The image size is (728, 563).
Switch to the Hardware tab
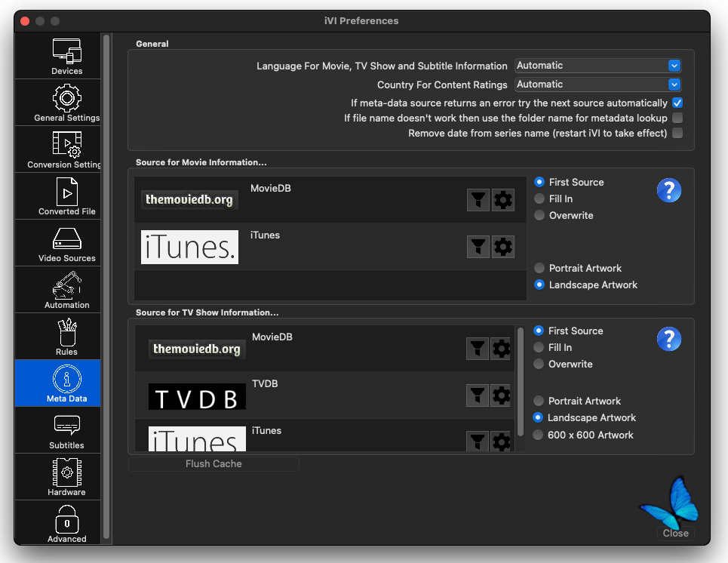[x=66, y=477]
